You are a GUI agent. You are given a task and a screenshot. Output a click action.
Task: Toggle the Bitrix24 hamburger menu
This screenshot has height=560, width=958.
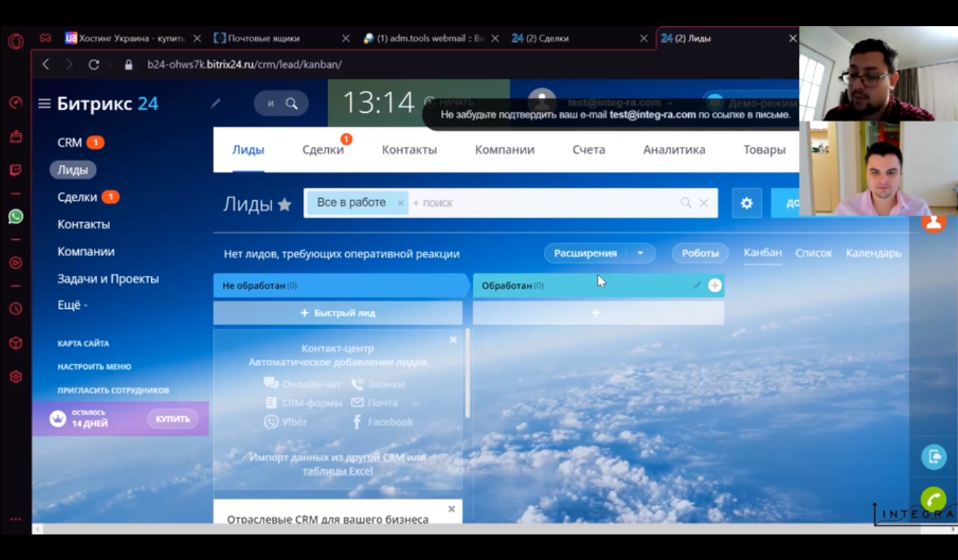click(x=44, y=104)
